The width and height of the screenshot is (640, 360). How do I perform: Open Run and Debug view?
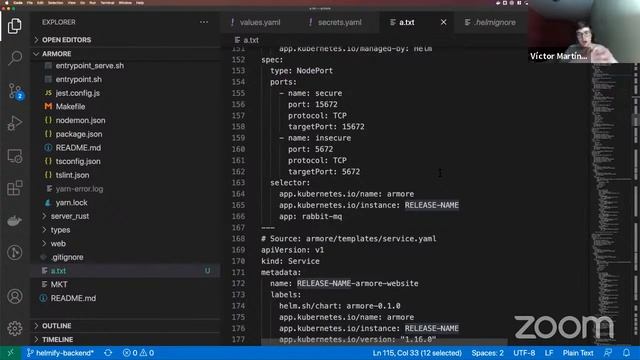15,123
